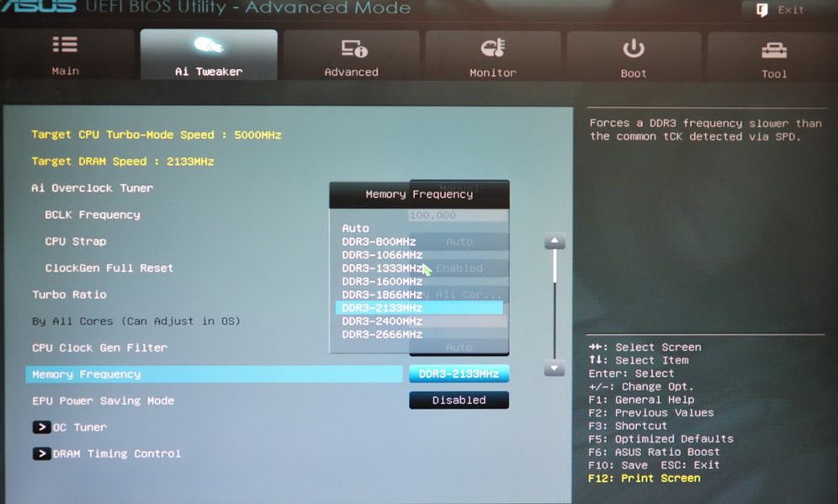Screen dimensions: 838x504
Task: Click the Boot tab power icon
Action: tap(634, 49)
